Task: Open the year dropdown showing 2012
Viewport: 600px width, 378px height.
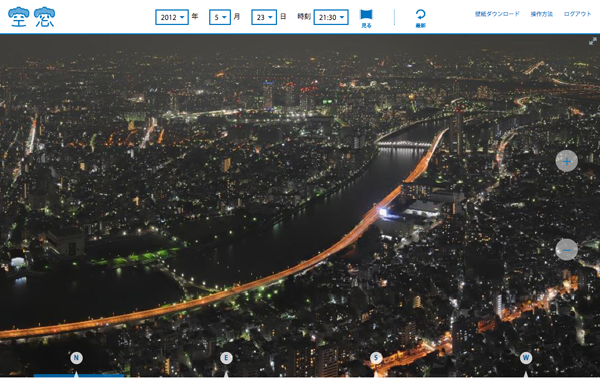Action: coord(172,17)
